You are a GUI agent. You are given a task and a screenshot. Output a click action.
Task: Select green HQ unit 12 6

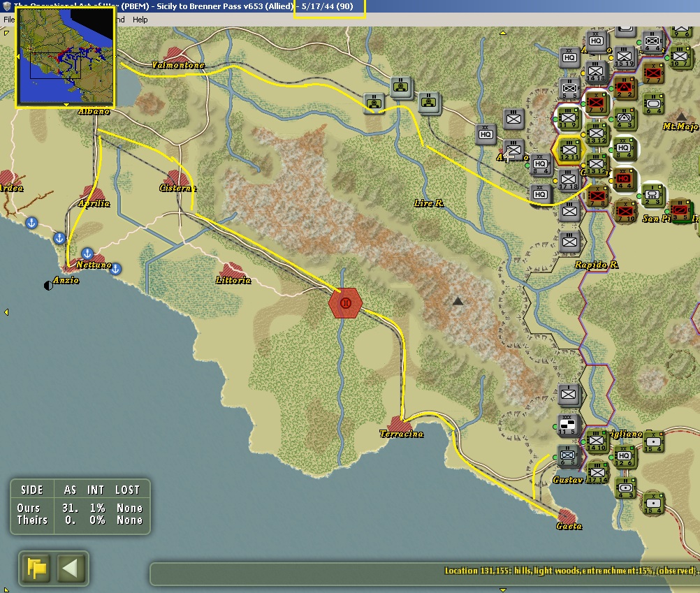(x=624, y=456)
